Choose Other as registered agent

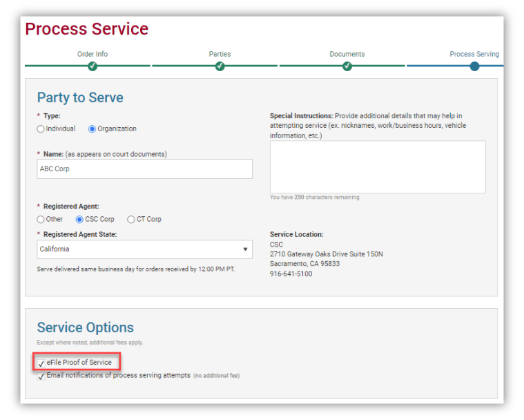pos(41,220)
